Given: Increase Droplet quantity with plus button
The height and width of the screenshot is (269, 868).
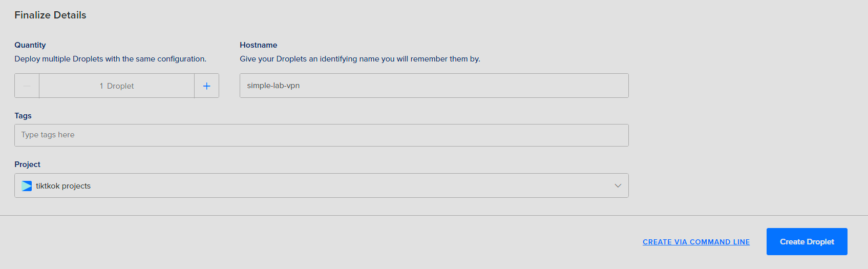Looking at the screenshot, I should pos(206,86).
